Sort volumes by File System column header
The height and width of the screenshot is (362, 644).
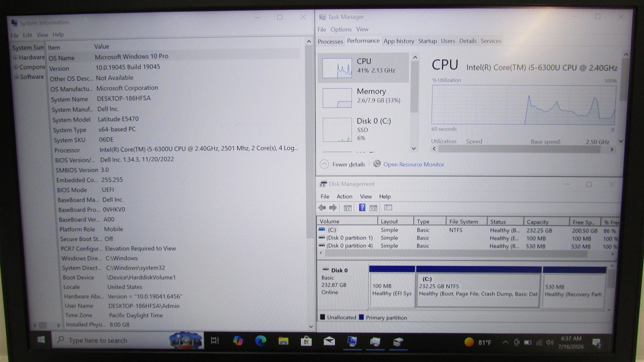[466, 222]
